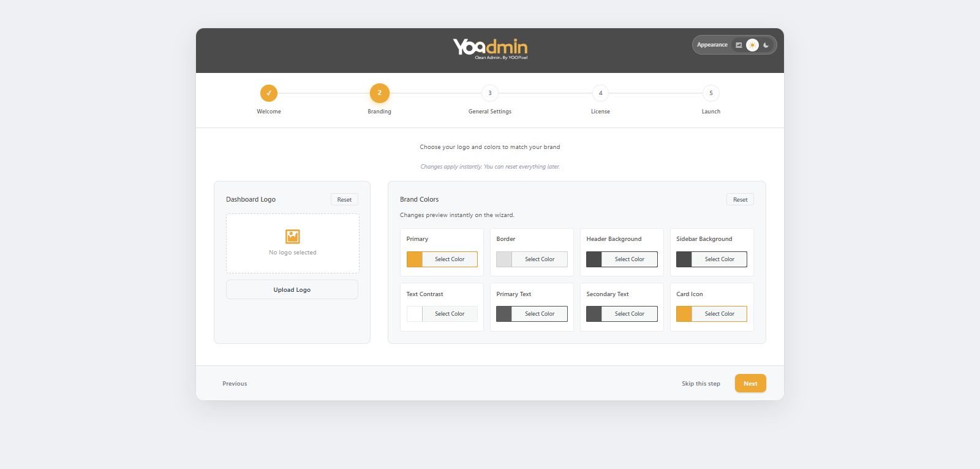Open Select Color for Card Icon
Screen dimensions: 980x469
[x=720, y=314]
